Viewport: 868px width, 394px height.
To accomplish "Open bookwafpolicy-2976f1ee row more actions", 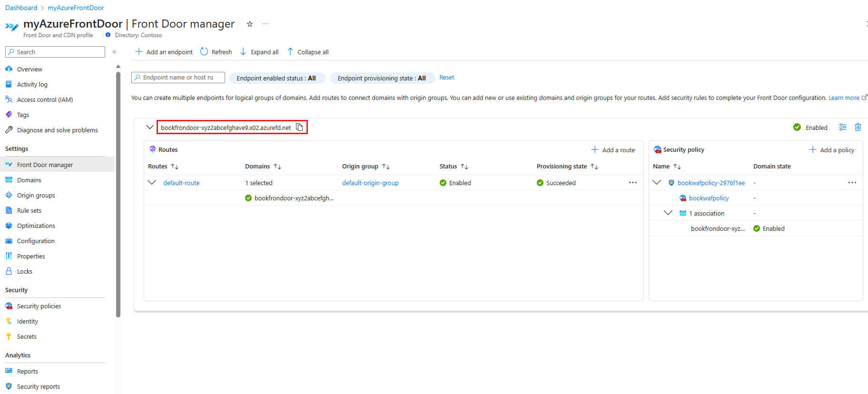I will [852, 183].
